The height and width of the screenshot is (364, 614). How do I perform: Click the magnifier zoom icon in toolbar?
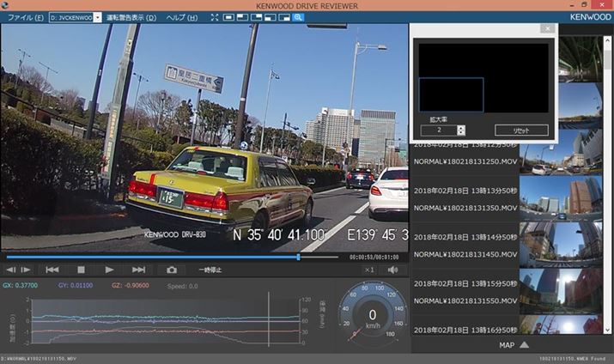click(298, 17)
